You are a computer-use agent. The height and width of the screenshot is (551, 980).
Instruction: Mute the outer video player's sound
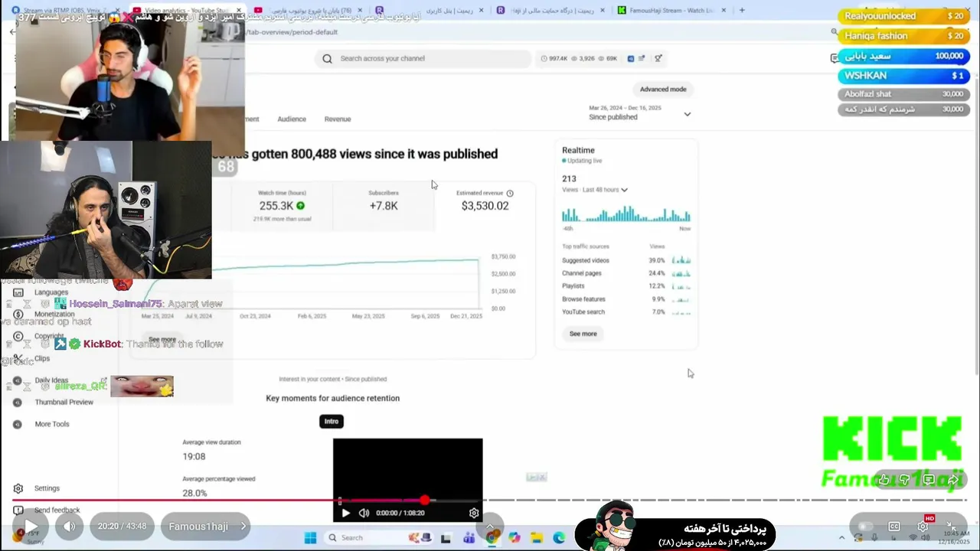click(x=69, y=527)
